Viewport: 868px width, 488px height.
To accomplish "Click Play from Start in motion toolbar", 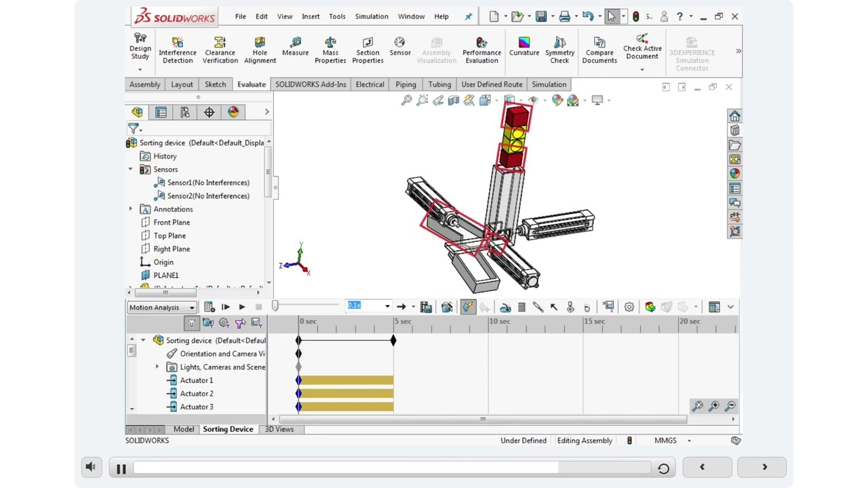I will coord(225,307).
